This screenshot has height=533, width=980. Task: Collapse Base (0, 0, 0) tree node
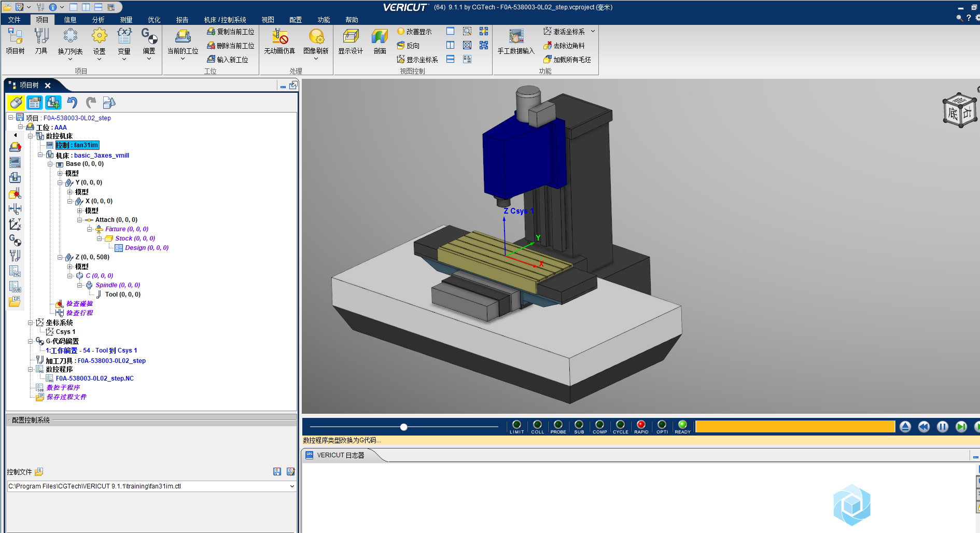[x=50, y=164]
